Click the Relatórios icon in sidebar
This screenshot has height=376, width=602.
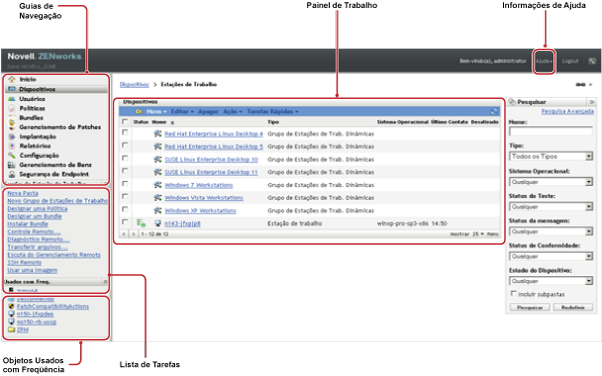(x=12, y=146)
